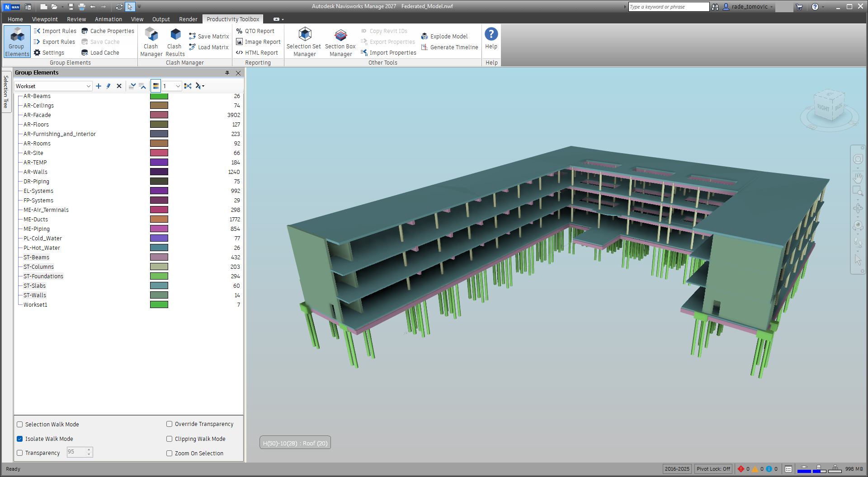Select the ME-Ducts group row

(129, 219)
